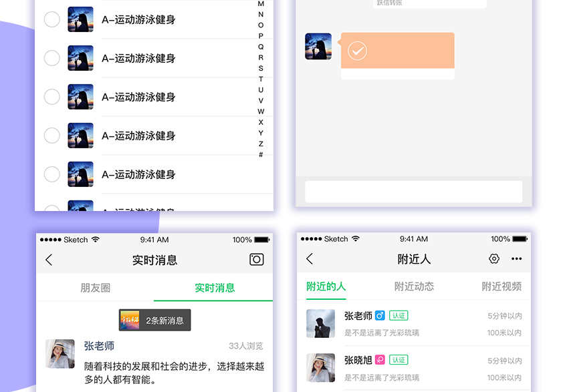The width and height of the screenshot is (567, 392).
Task: Click 100% on 附近人 screen status bar
Action: pos(500,239)
